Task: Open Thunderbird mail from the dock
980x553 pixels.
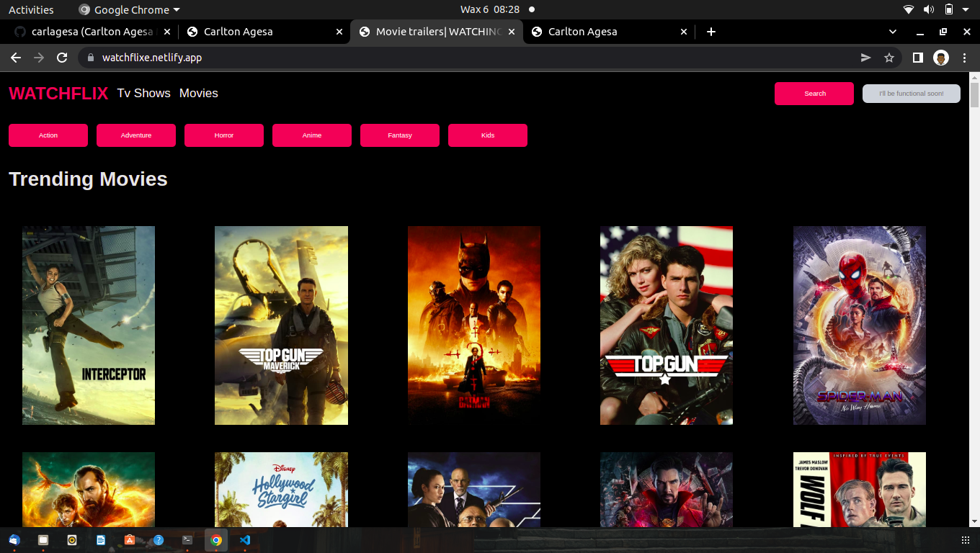Action: 14,540
